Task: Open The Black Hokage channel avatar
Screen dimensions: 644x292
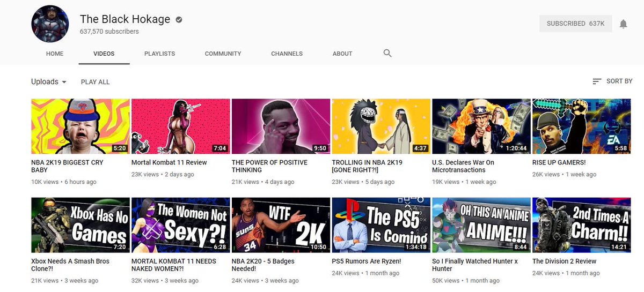Action: click(50, 24)
